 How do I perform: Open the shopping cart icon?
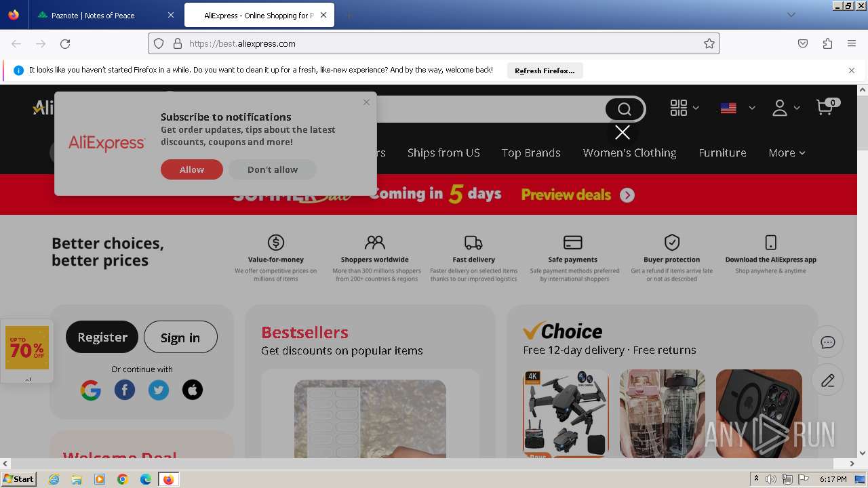pyautogui.click(x=825, y=107)
